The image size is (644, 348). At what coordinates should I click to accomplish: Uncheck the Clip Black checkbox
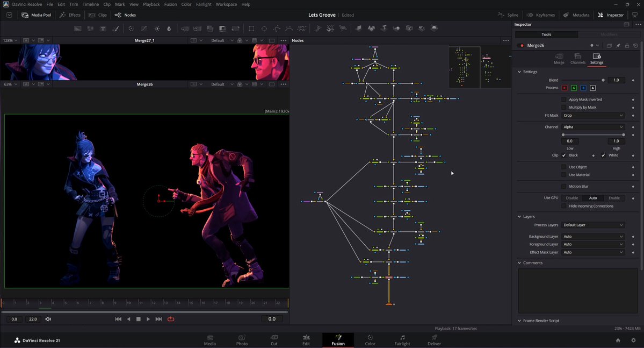[563, 155]
